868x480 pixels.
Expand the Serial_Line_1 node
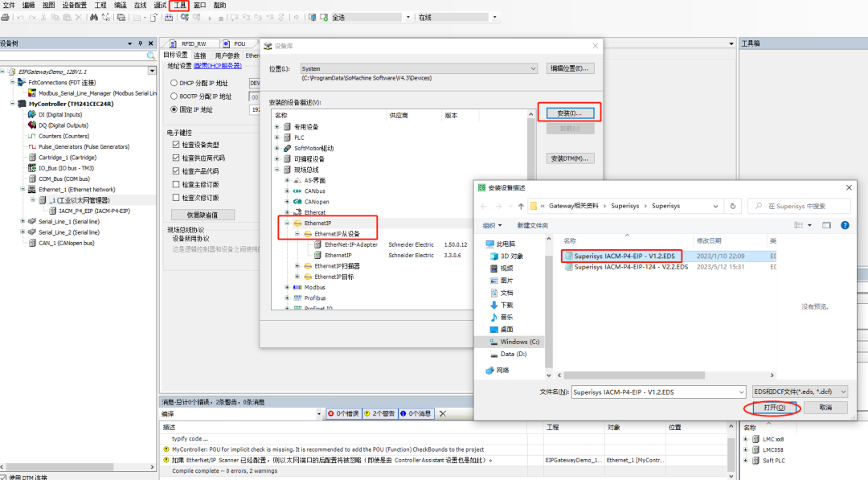(x=23, y=221)
